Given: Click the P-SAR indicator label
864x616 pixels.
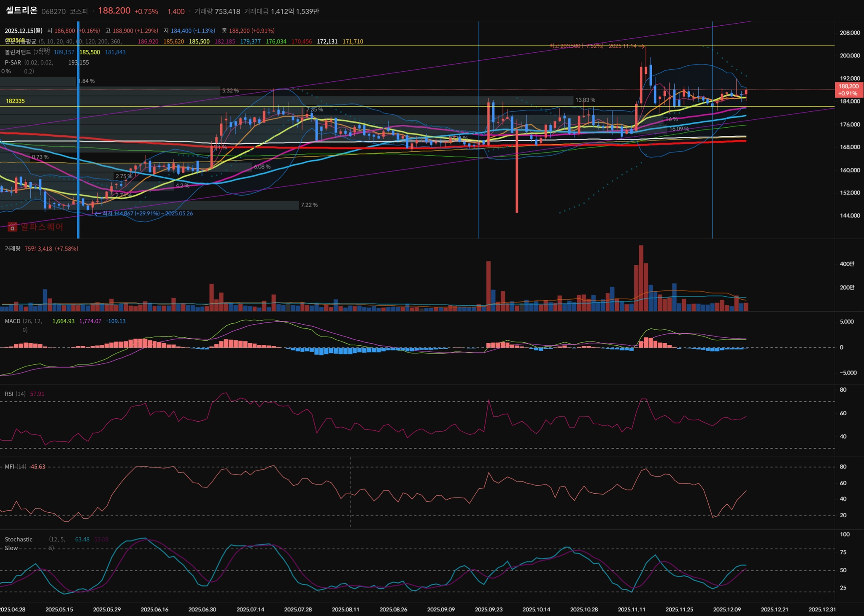Looking at the screenshot, I should pyautogui.click(x=13, y=62).
